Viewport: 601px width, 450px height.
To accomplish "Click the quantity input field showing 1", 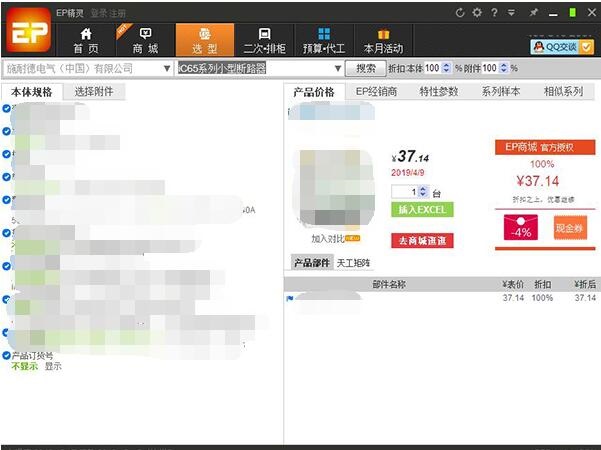I will point(405,192).
